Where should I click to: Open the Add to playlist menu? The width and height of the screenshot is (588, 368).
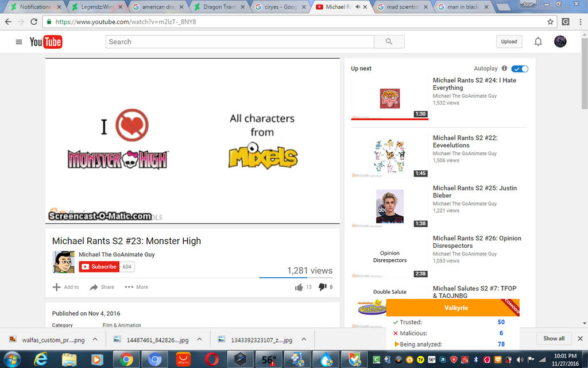pyautogui.click(x=65, y=287)
